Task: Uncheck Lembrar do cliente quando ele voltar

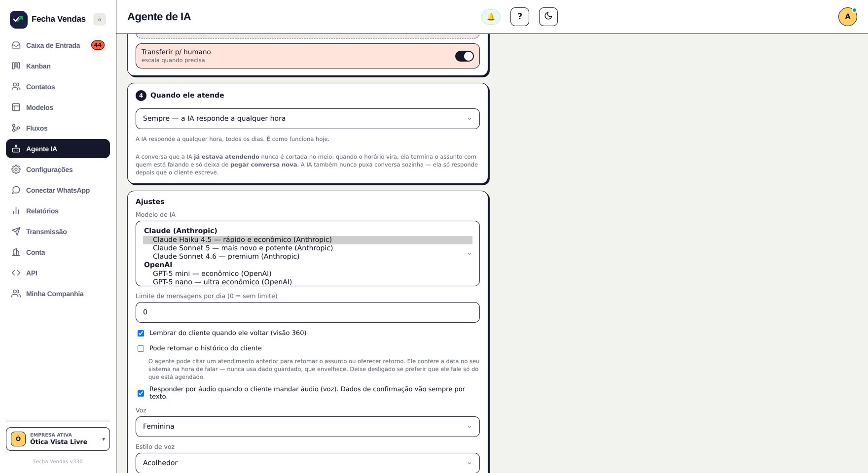Action: [x=141, y=334]
